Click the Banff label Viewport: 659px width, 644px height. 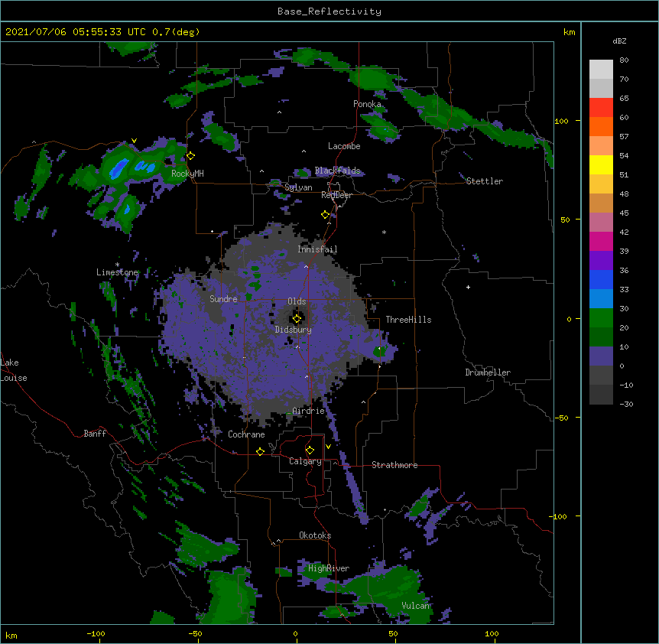coord(95,434)
